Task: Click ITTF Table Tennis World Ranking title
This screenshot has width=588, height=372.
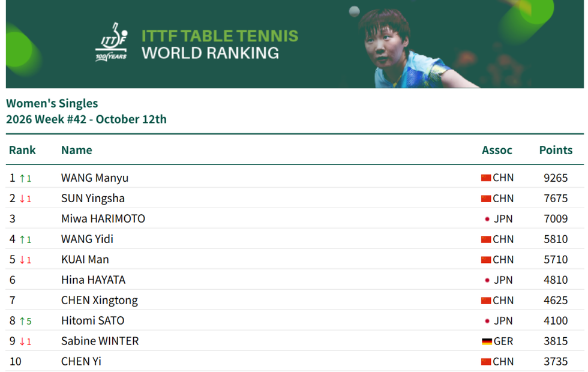Action: [220, 44]
